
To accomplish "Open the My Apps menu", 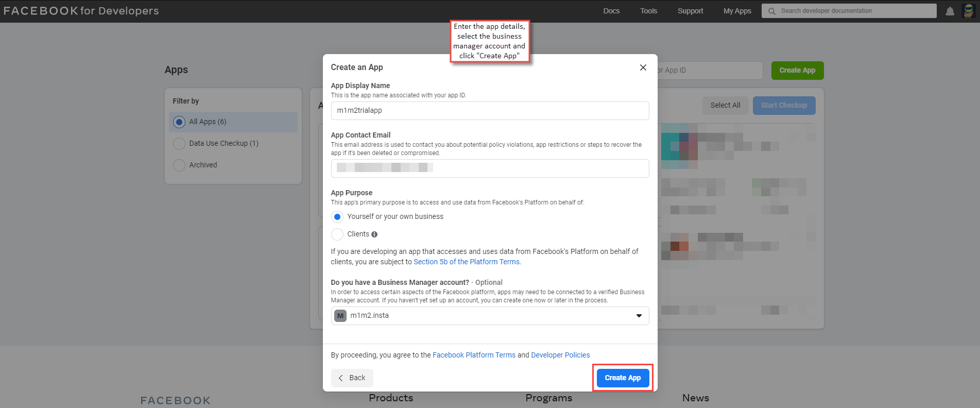I will tap(737, 11).
